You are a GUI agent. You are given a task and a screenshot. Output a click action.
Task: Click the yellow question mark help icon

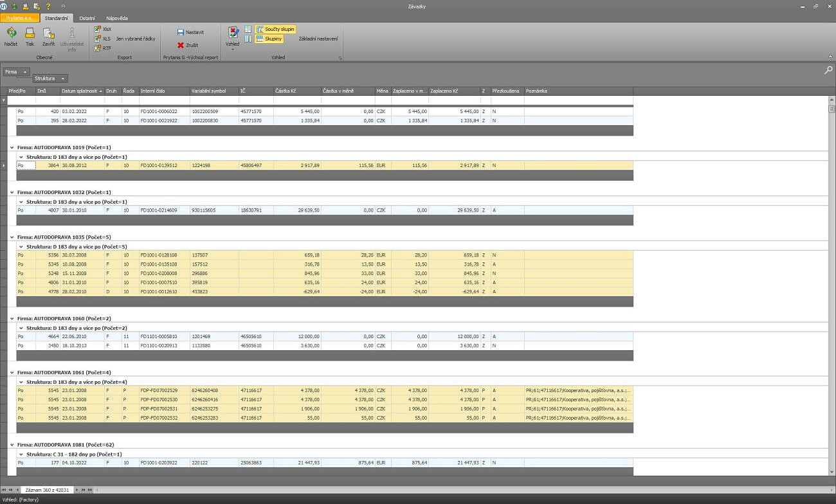(48, 6)
